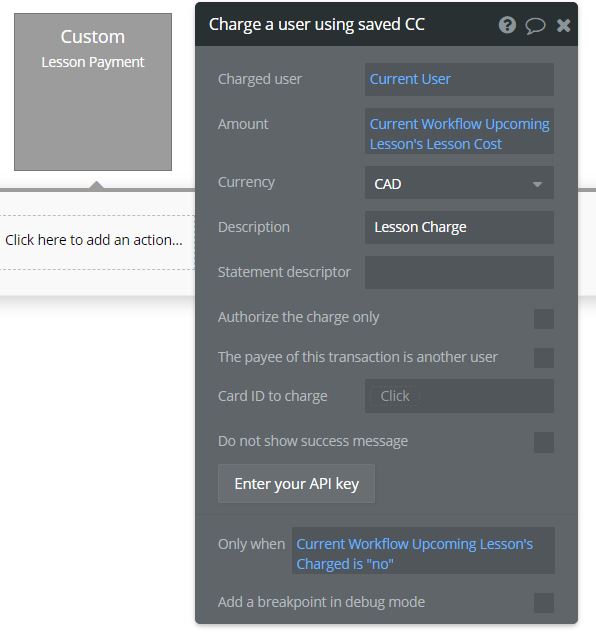
Task: Toggle Add a breakpoint in debug mode
Action: (544, 603)
